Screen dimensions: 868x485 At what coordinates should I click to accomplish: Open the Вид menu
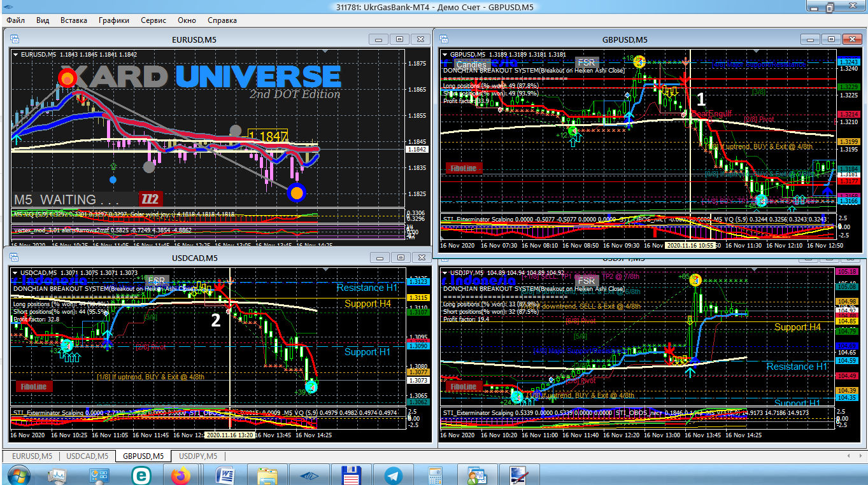click(43, 20)
